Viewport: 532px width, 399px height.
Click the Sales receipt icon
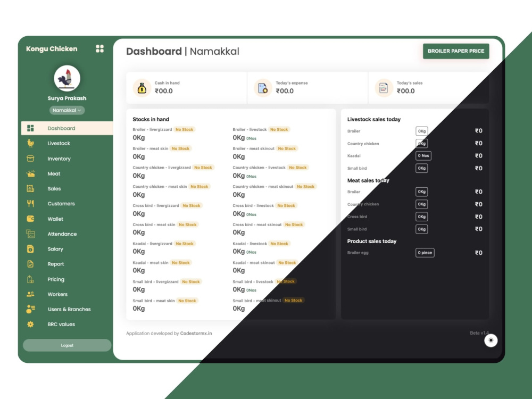pos(30,189)
